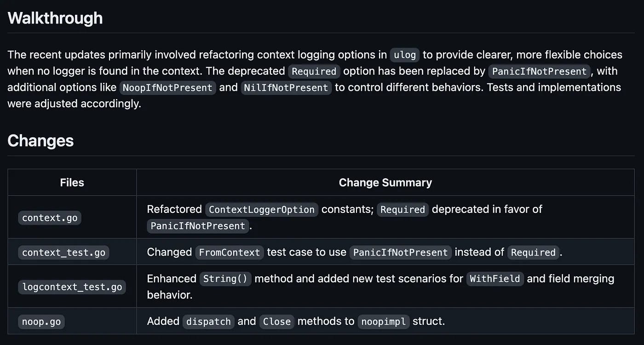Click the noopimpl code tag
Image resolution: width=644 pixels, height=345 pixels.
point(384,322)
